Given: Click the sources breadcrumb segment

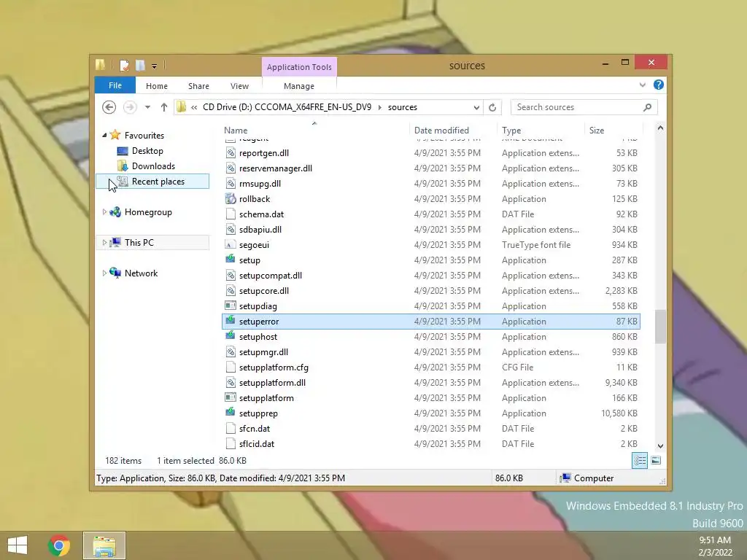Looking at the screenshot, I should (403, 107).
